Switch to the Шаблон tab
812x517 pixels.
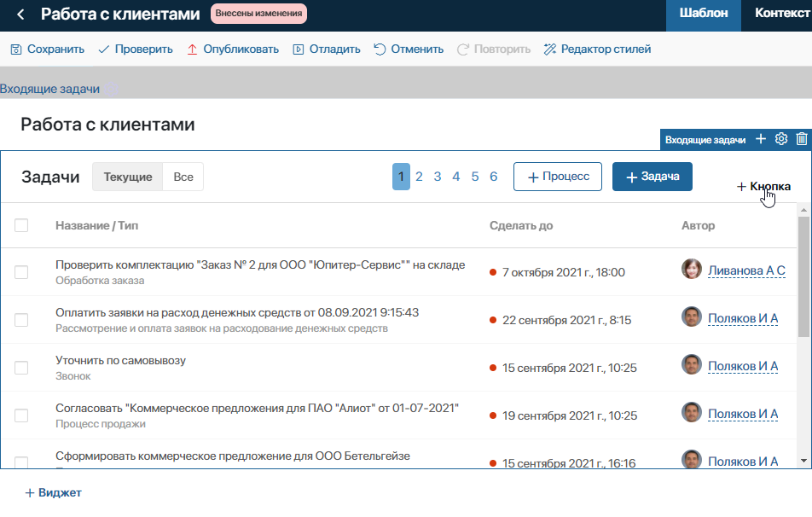tap(703, 14)
